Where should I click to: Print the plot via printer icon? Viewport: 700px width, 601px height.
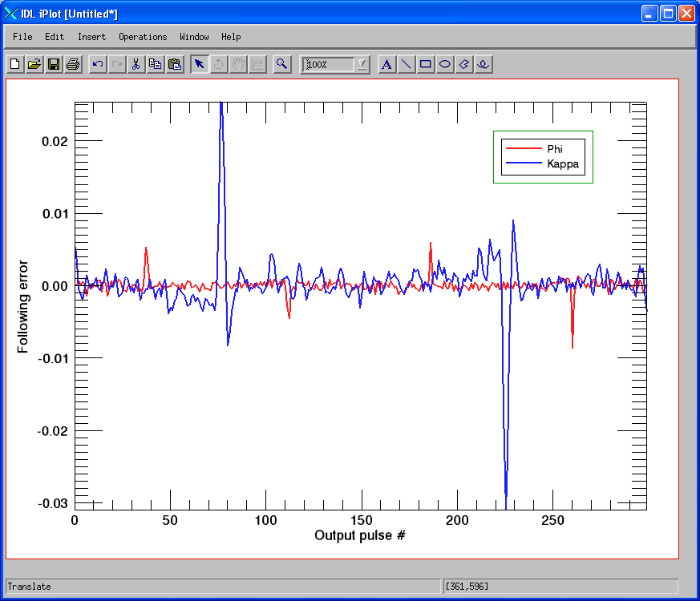[x=73, y=64]
